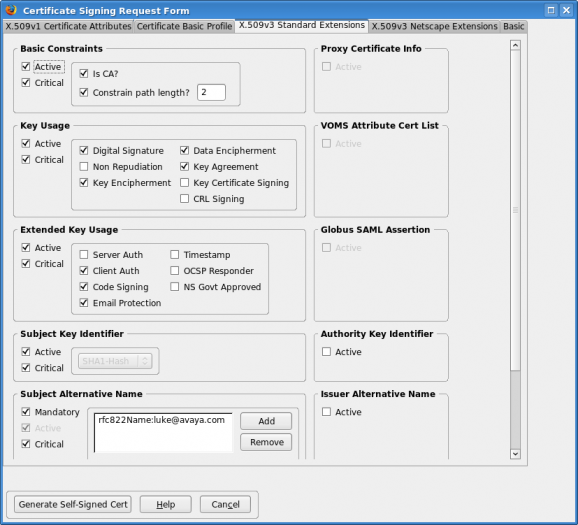Open the SHA1-Hash dropdown
The height and width of the screenshot is (525, 578).
point(115,361)
